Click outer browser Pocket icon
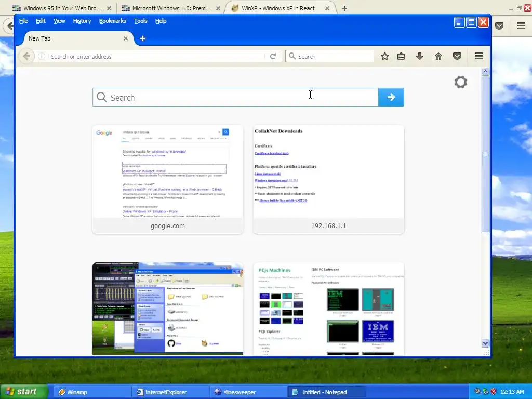This screenshot has width=532, height=399. click(499, 25)
